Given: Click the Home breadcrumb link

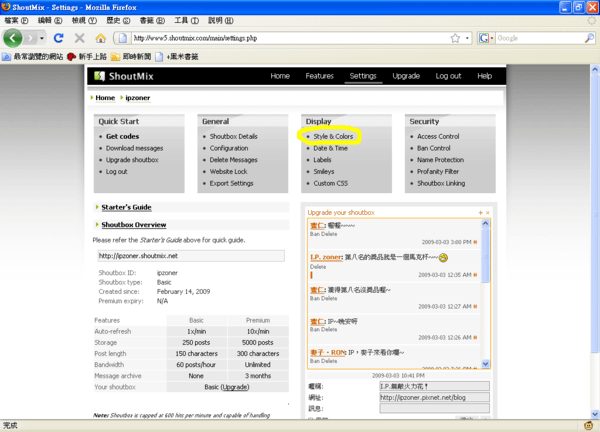Looking at the screenshot, I should click(105, 98).
